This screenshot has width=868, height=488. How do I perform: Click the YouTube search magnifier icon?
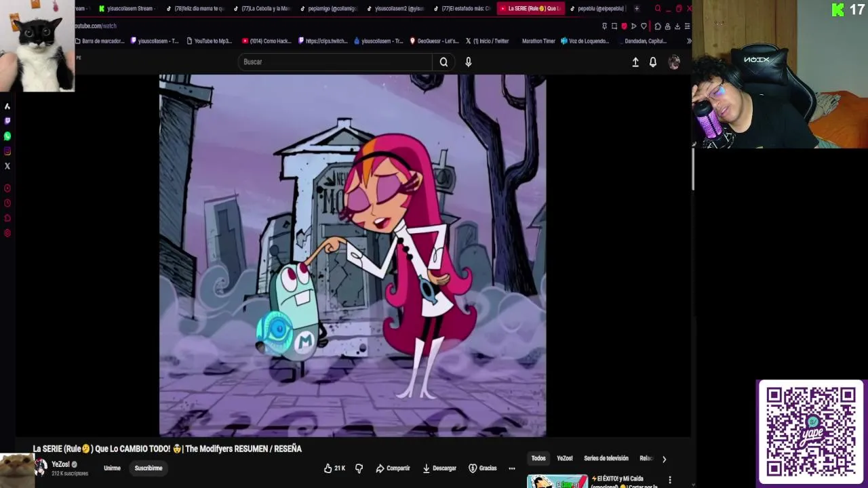(443, 62)
